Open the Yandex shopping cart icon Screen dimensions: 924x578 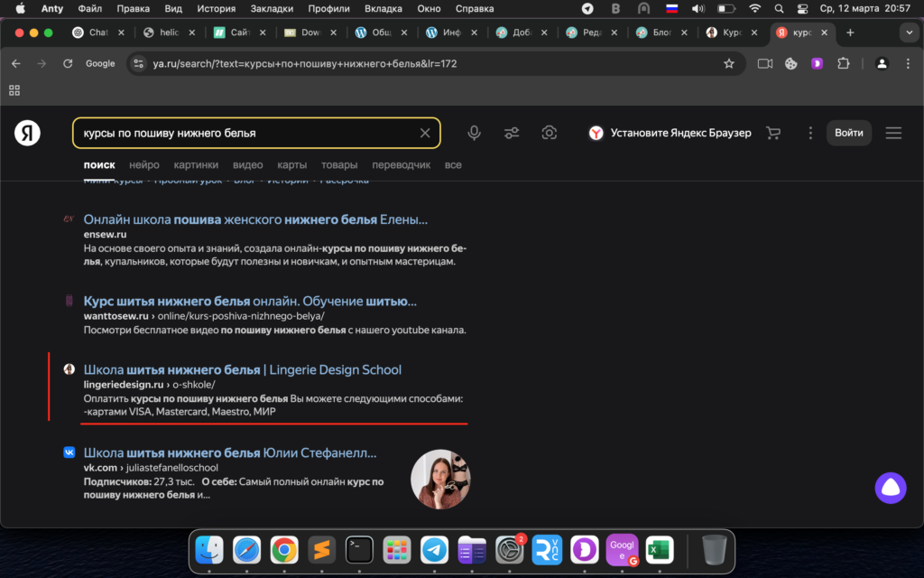point(773,133)
